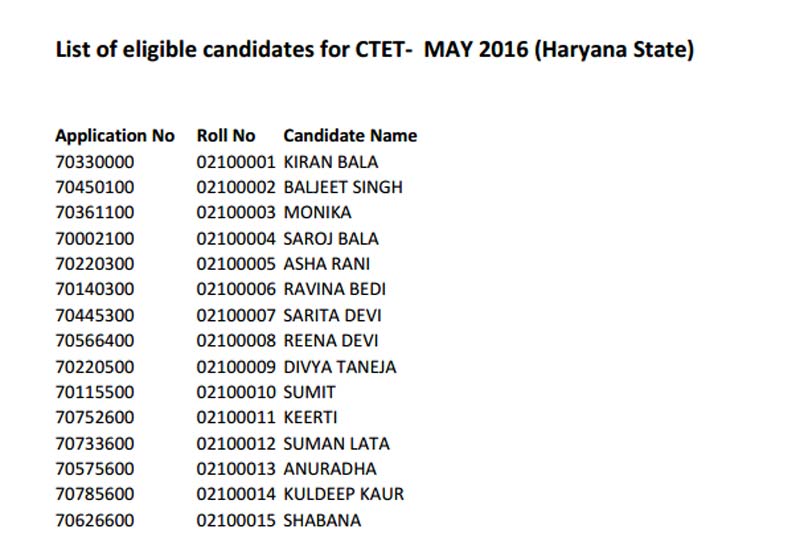Select roll number 02100012
800x533 pixels.
[236, 444]
